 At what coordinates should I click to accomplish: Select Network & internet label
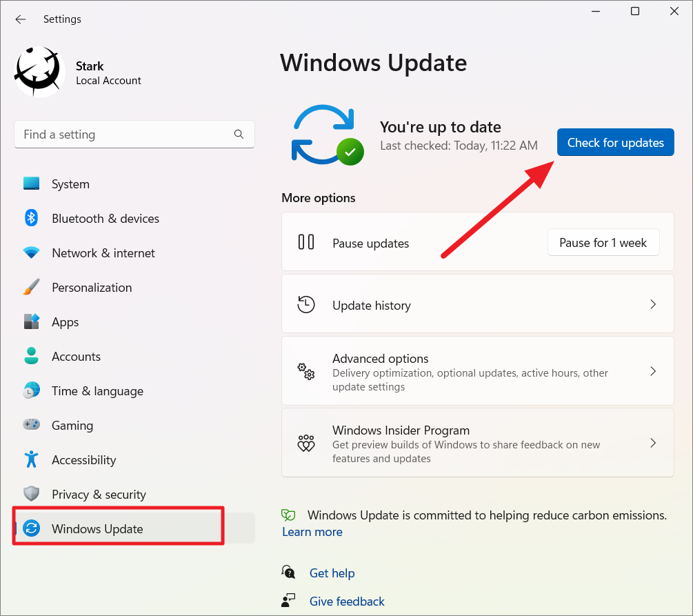(x=103, y=253)
